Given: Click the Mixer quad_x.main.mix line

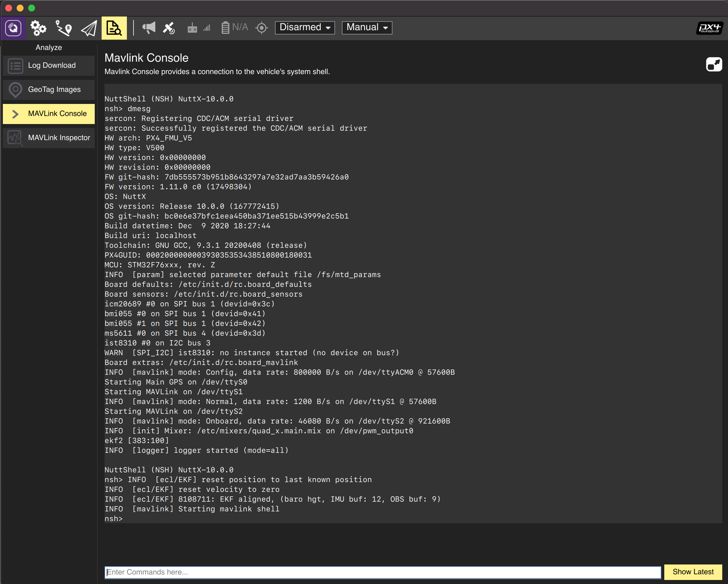Looking at the screenshot, I should (259, 431).
